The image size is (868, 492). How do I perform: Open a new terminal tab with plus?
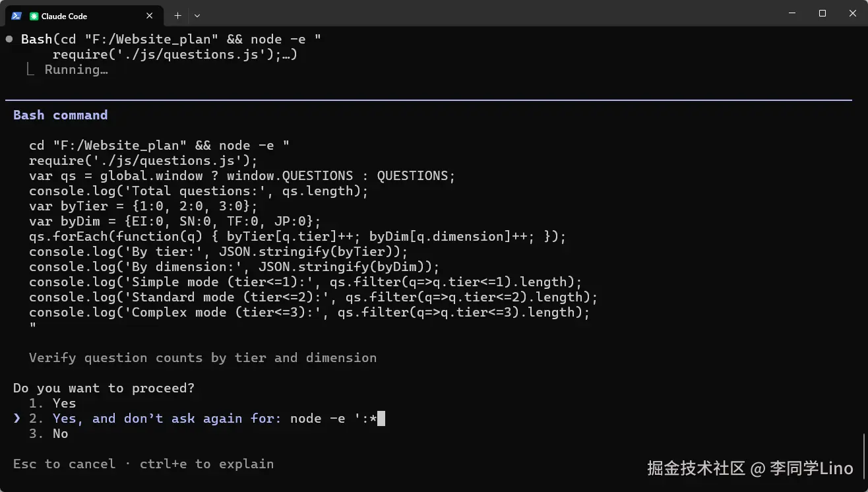[177, 16]
